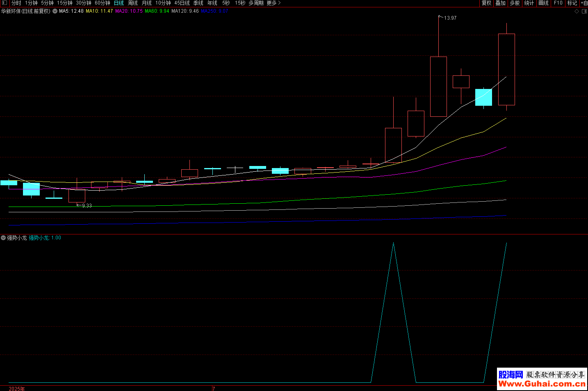Select the 15秒 period

240,3
